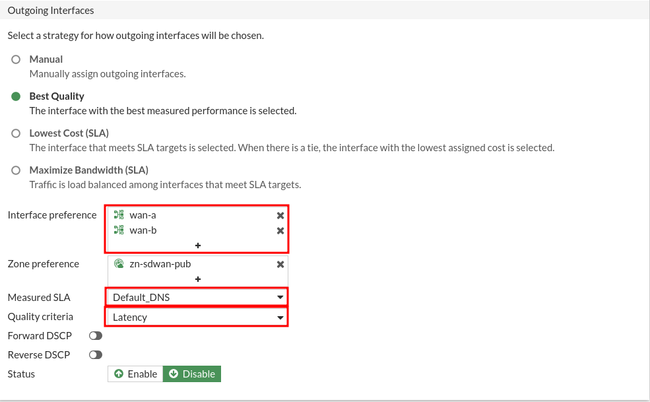The width and height of the screenshot is (650, 402).
Task: Choose Maximize Bandwidth (SLA) strategy
Action: 16,170
